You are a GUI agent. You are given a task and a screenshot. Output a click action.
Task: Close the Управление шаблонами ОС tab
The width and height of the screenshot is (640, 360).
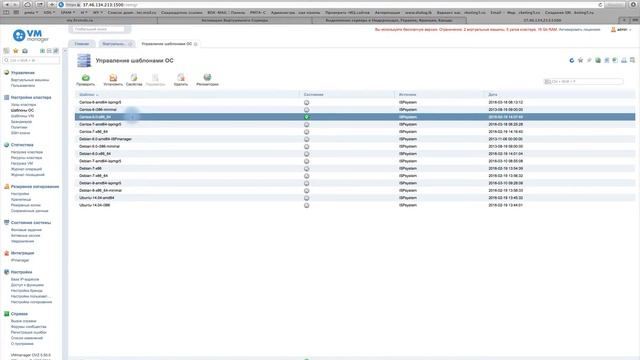(196, 44)
